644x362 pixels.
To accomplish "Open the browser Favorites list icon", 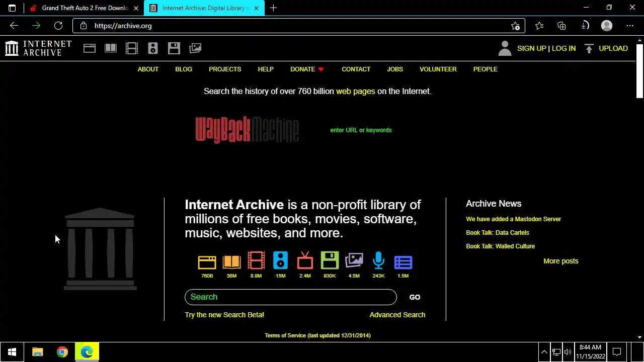I will (x=539, y=26).
